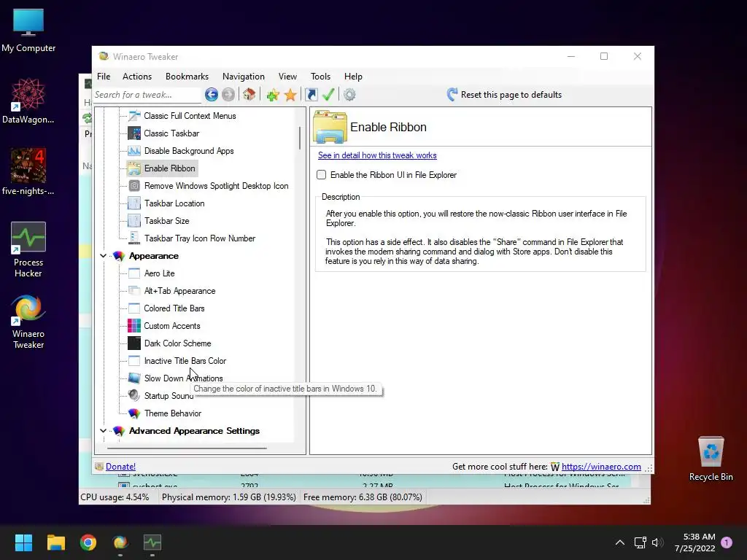747x560 pixels.
Task: Open settings via the gear toolbar icon
Action: [x=349, y=95]
